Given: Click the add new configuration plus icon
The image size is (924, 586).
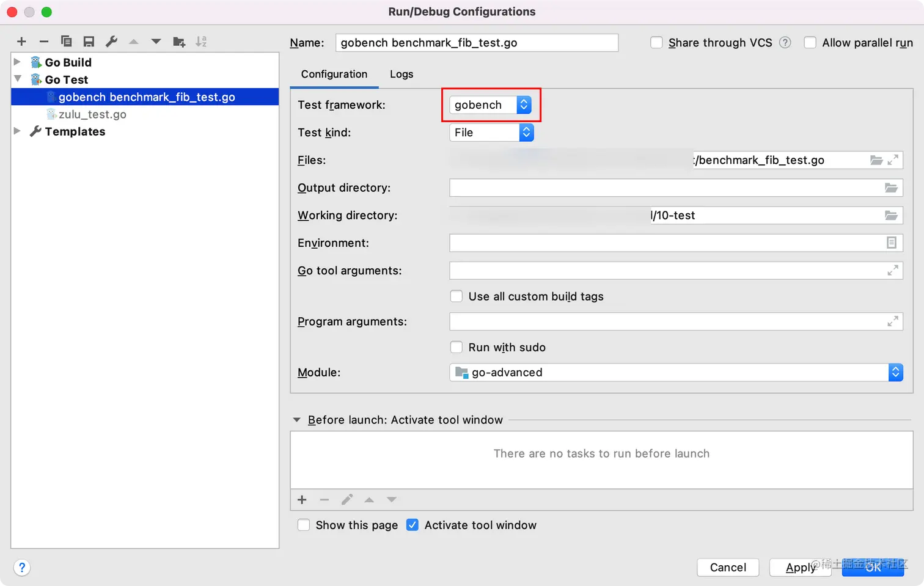Looking at the screenshot, I should (x=21, y=42).
